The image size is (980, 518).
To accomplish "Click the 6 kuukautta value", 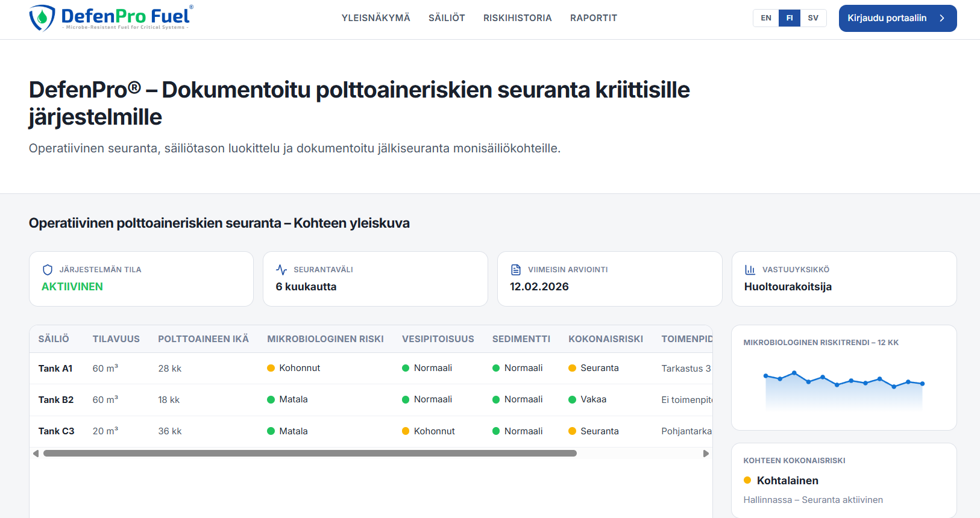I will (306, 287).
